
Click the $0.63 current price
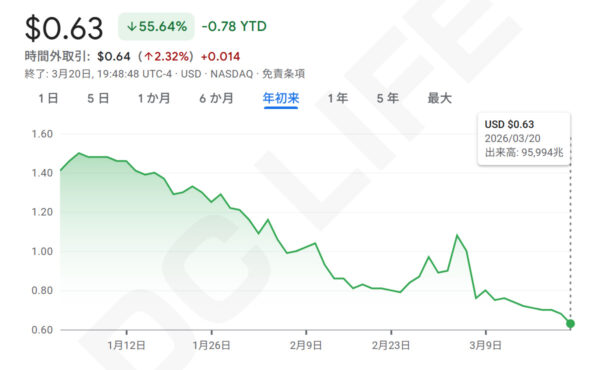pos(64,28)
